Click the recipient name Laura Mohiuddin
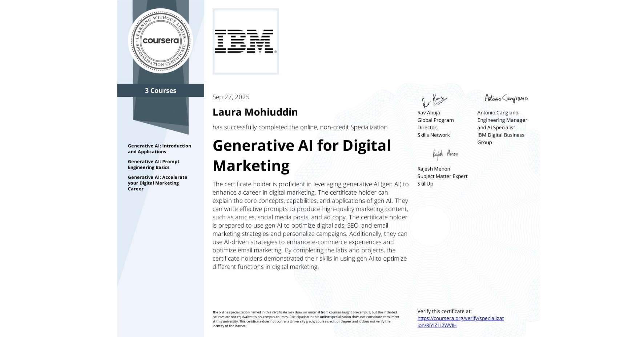644x337 pixels. 255,112
